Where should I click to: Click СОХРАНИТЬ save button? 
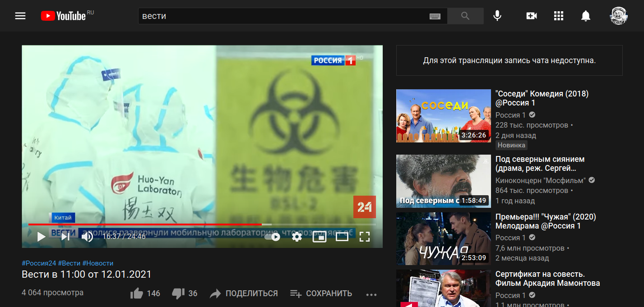(x=321, y=293)
